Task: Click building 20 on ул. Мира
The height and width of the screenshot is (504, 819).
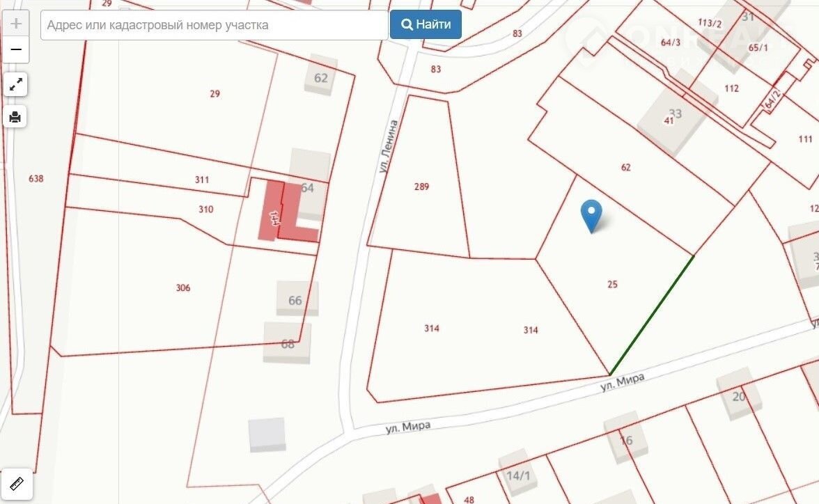Action: pos(738,396)
